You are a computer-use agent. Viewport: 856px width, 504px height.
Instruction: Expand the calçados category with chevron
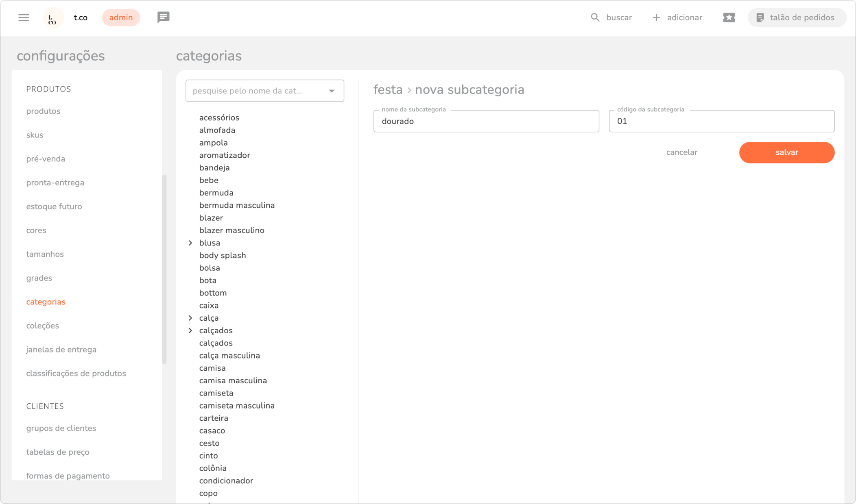(x=190, y=330)
